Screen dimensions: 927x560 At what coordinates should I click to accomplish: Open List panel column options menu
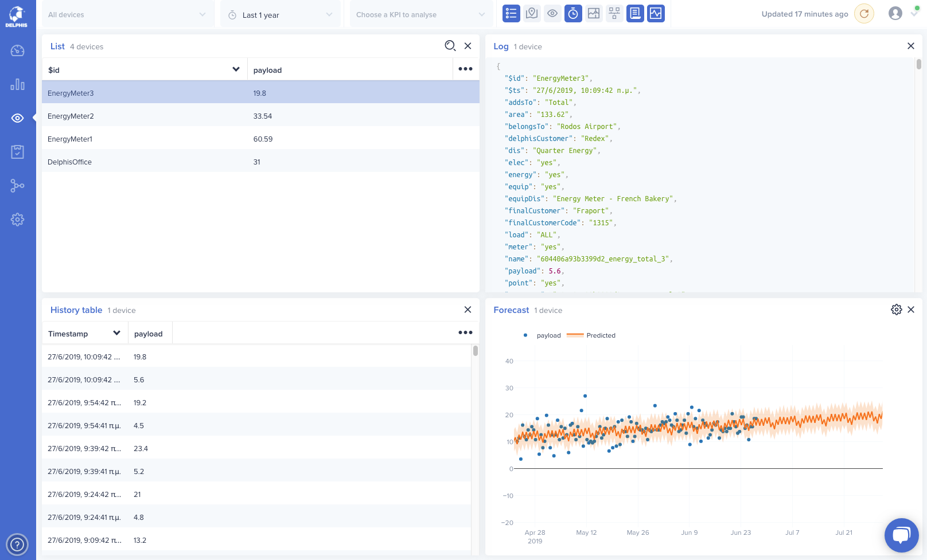466,69
